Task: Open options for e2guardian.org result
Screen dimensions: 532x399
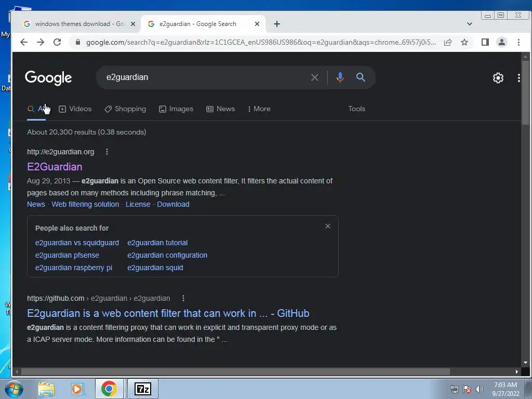Action: coord(107,152)
